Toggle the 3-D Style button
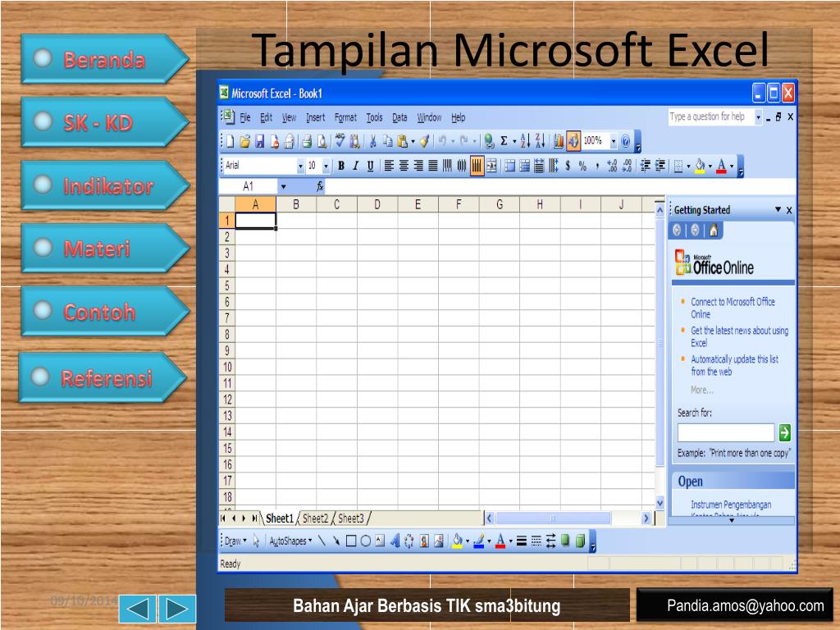This screenshot has width=840, height=630. coord(580,541)
